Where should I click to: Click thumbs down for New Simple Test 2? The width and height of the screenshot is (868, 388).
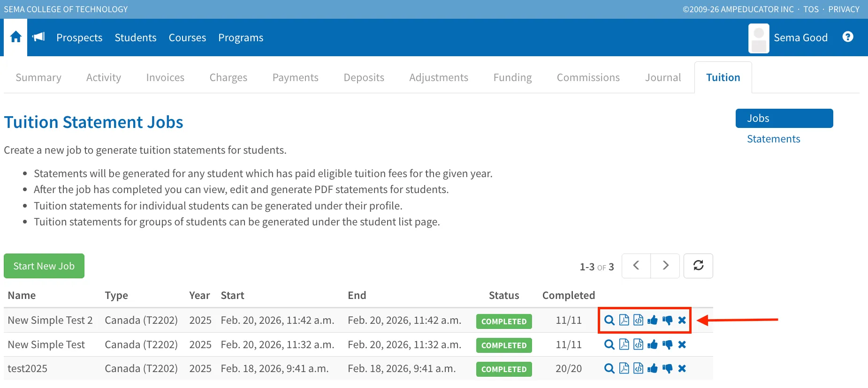[x=668, y=321]
